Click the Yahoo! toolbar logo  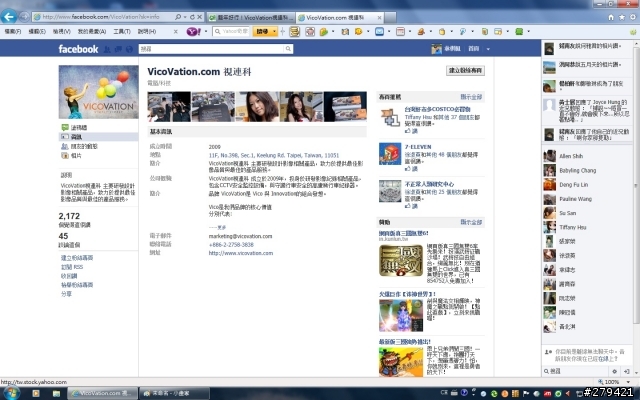[x=193, y=31]
